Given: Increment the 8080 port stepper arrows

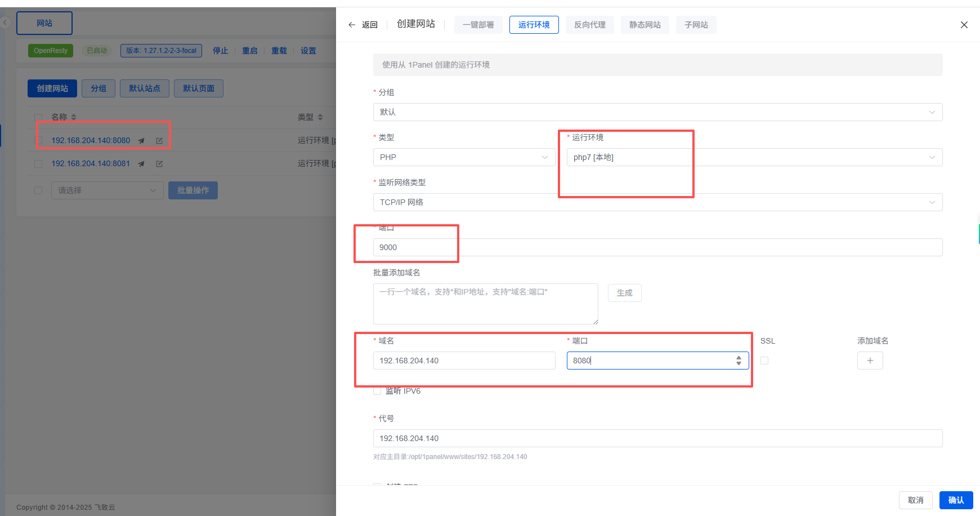Looking at the screenshot, I should [739, 357].
